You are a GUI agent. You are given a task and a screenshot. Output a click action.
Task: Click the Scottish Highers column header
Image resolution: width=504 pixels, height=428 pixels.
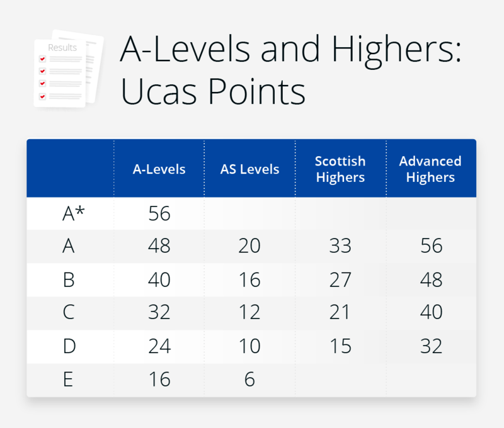click(340, 169)
